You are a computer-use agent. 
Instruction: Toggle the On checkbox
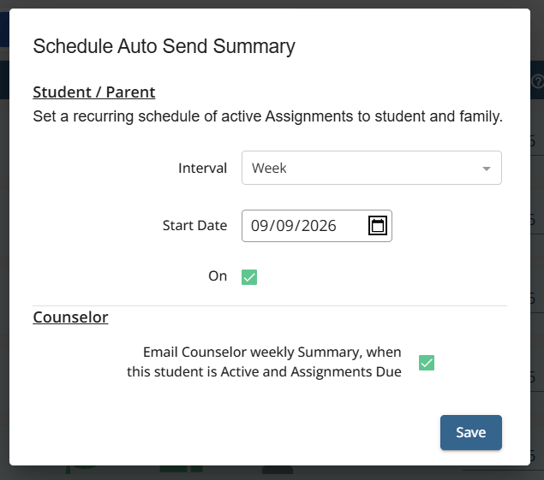pos(249,277)
